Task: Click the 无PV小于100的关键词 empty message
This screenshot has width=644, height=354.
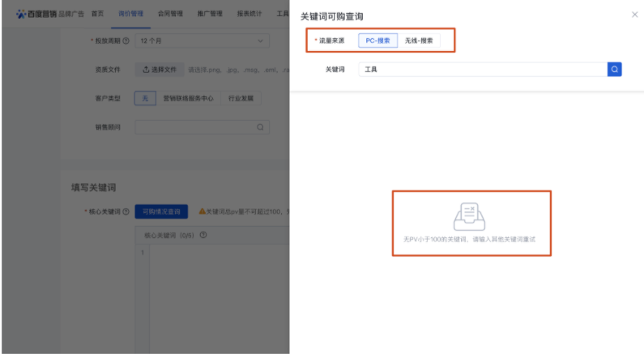Action: click(x=469, y=239)
